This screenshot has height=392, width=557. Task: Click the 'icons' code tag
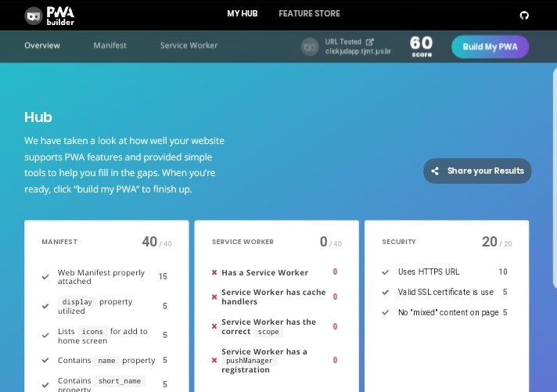[x=92, y=332]
